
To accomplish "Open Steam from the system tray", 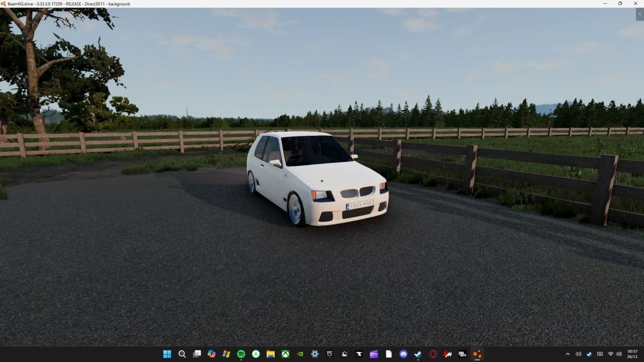I will pos(589,354).
